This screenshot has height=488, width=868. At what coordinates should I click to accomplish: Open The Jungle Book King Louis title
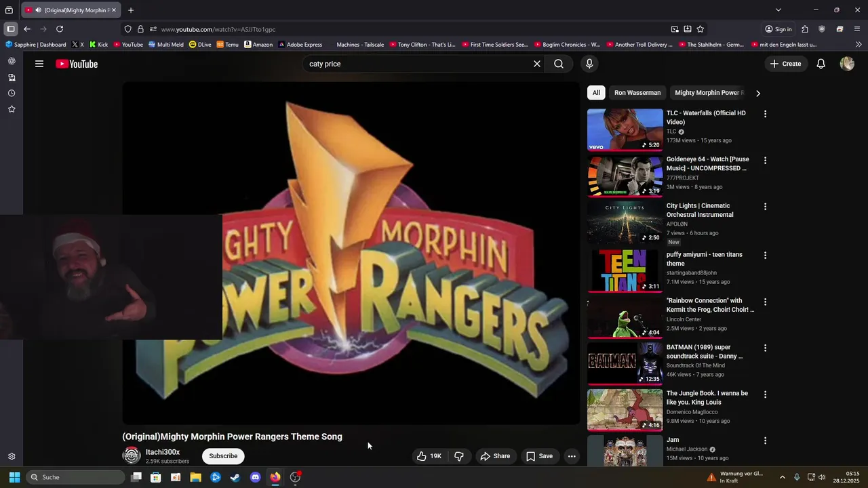[707, 398]
